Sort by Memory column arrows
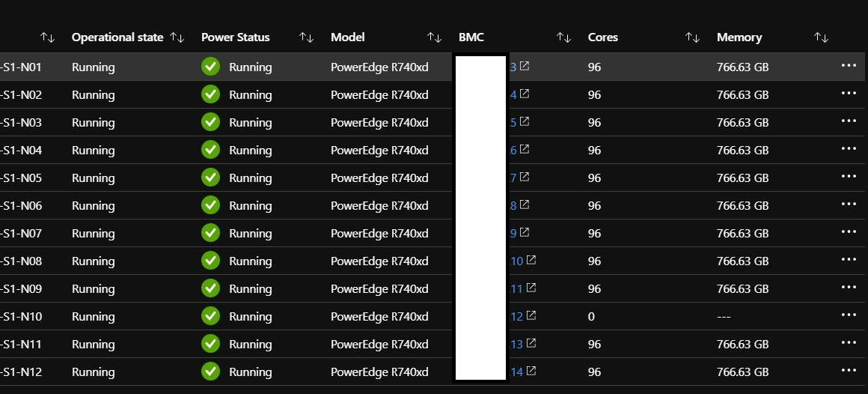The height and width of the screenshot is (394, 868). point(821,37)
